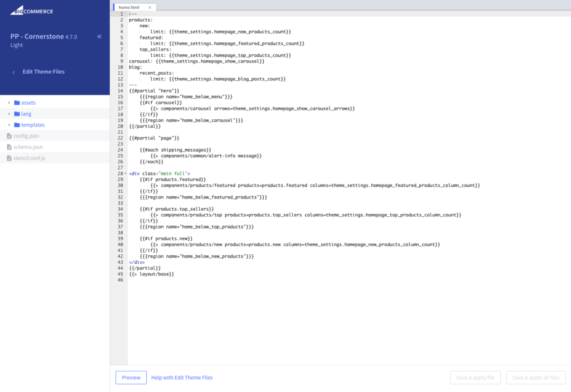The image size is (571, 392).
Task: Click components/carousel line 17
Action: [253, 109]
